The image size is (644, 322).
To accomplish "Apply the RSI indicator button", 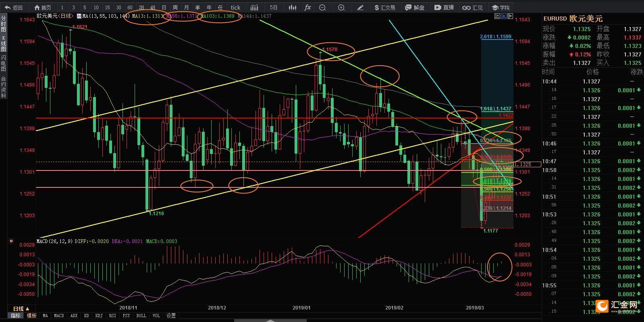I will click(x=112, y=316).
